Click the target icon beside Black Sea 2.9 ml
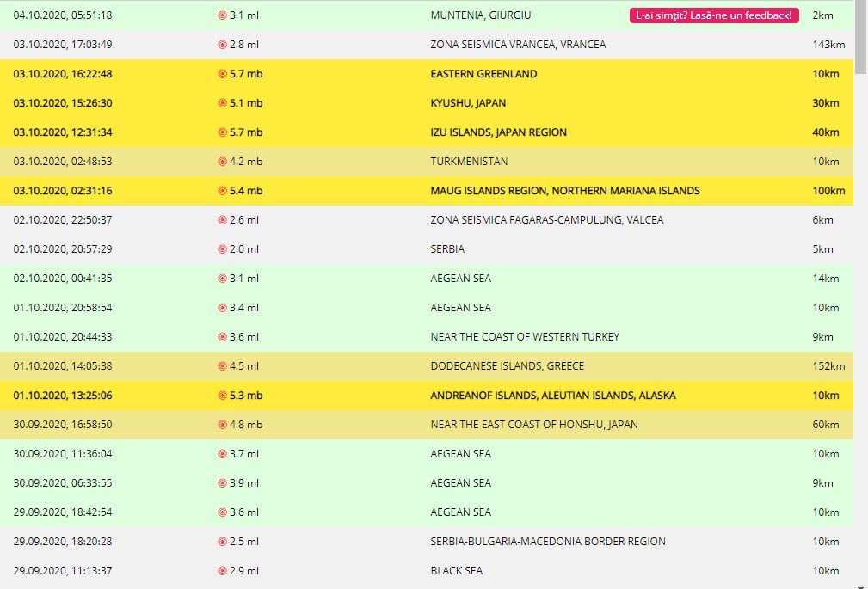868x589 pixels. 222,571
